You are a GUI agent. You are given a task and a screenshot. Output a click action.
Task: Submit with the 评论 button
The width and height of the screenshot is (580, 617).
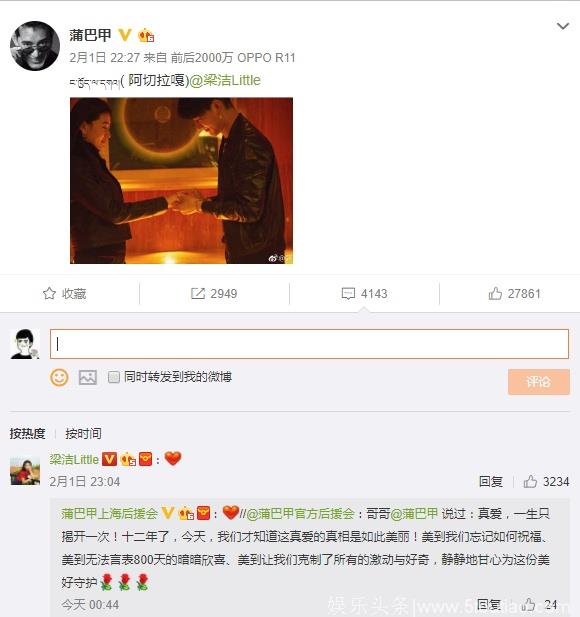tap(539, 382)
